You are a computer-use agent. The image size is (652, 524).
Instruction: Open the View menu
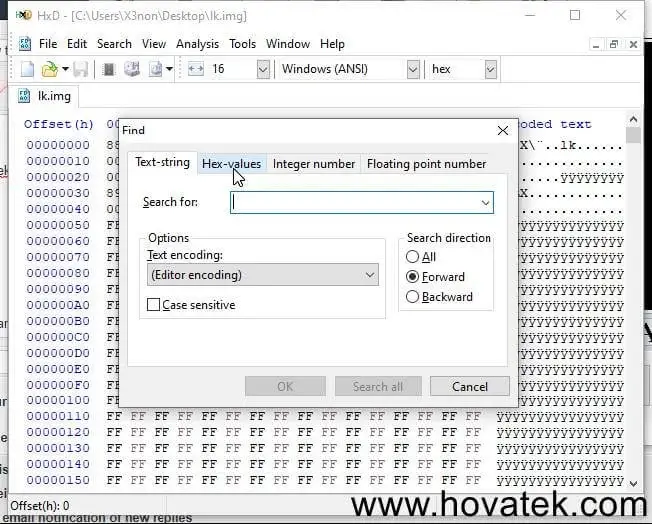(x=154, y=44)
